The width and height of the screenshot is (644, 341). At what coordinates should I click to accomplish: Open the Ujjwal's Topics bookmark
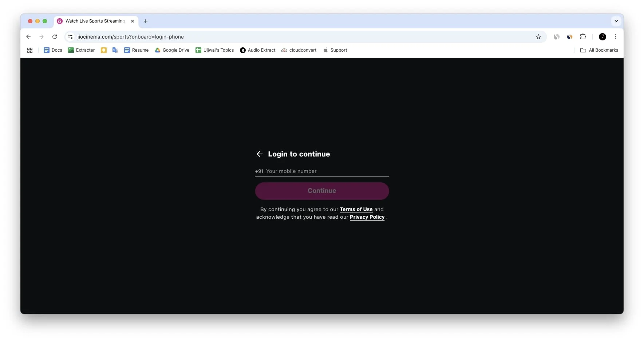pyautogui.click(x=215, y=50)
